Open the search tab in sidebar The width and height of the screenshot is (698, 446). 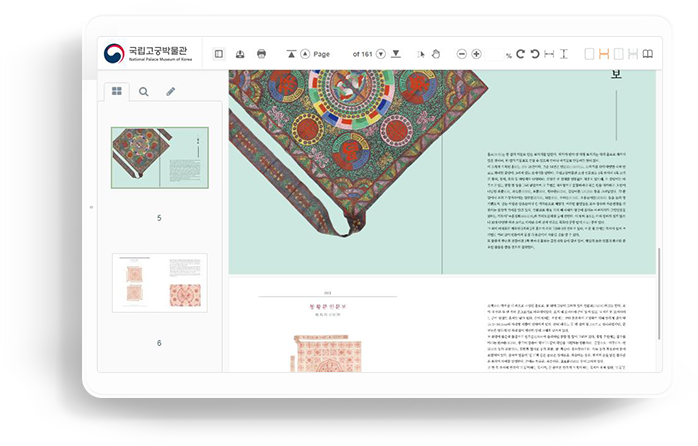[x=144, y=91]
